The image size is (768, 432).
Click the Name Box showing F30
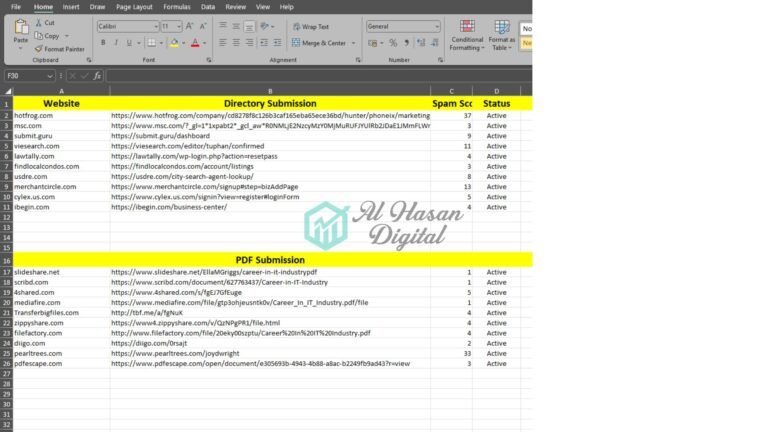28,76
